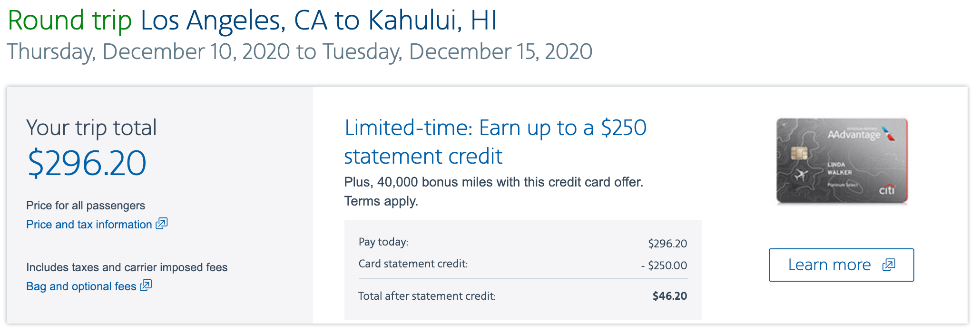Click the gold chip on the credit card
Screen dimensions: 980x334
point(799,153)
